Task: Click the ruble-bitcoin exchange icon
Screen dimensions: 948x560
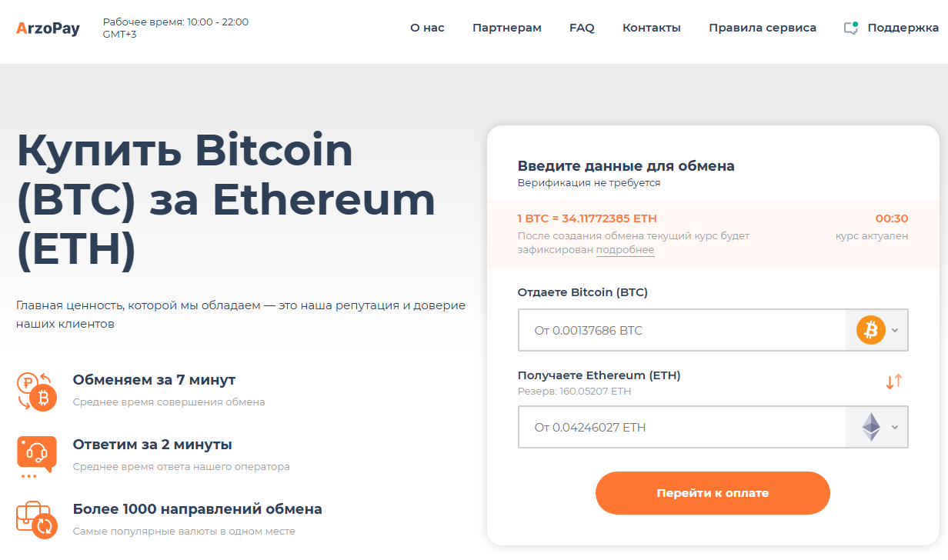Action: [36, 390]
